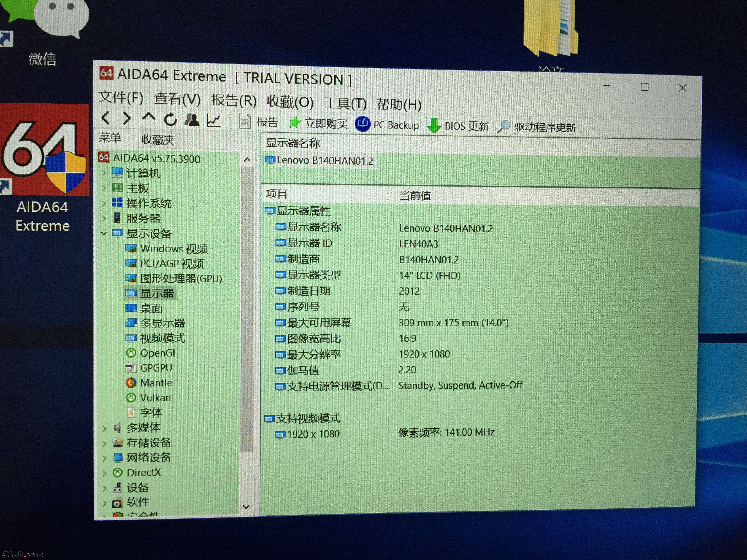The height and width of the screenshot is (560, 747).
Task: Expand the 多媒体 tree node
Action: [104, 428]
